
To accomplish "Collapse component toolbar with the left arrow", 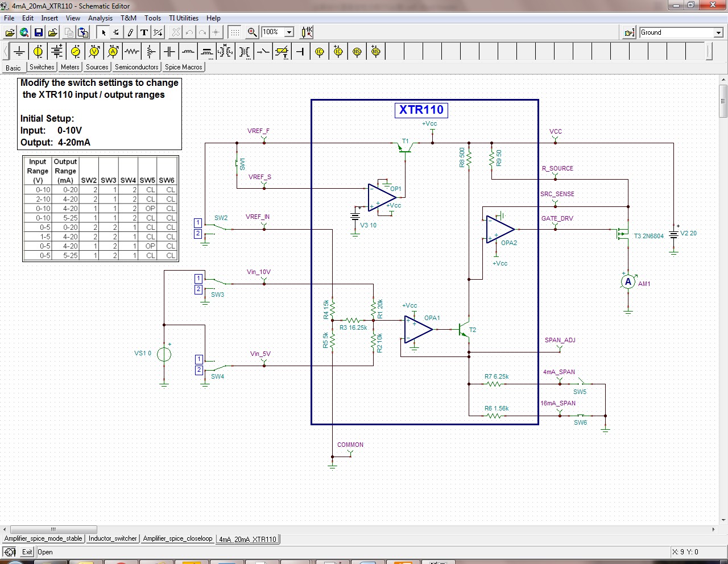I will click(x=6, y=52).
